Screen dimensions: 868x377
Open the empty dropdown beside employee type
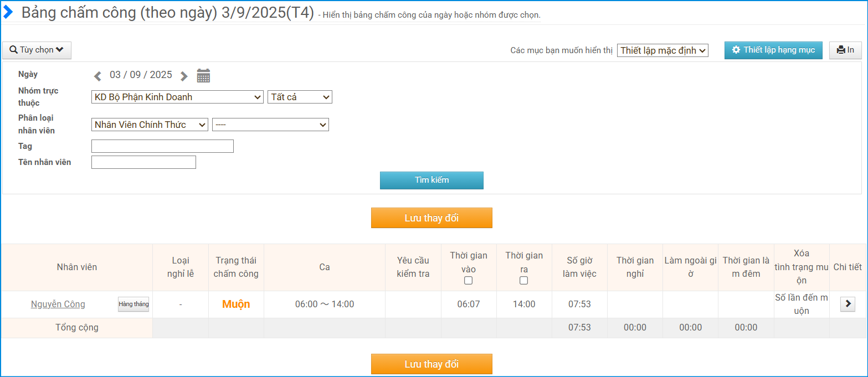click(270, 125)
